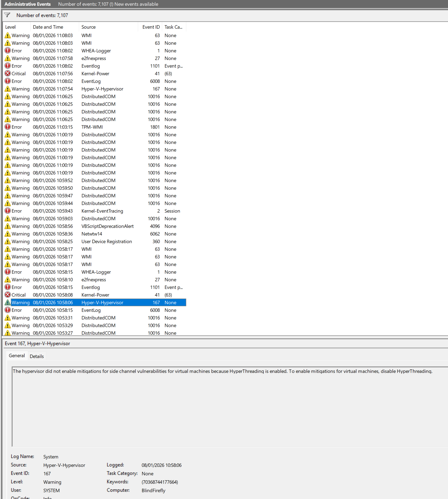This screenshot has width=448, height=499.
Task: Click the Log Name value System
Action: [51, 457]
